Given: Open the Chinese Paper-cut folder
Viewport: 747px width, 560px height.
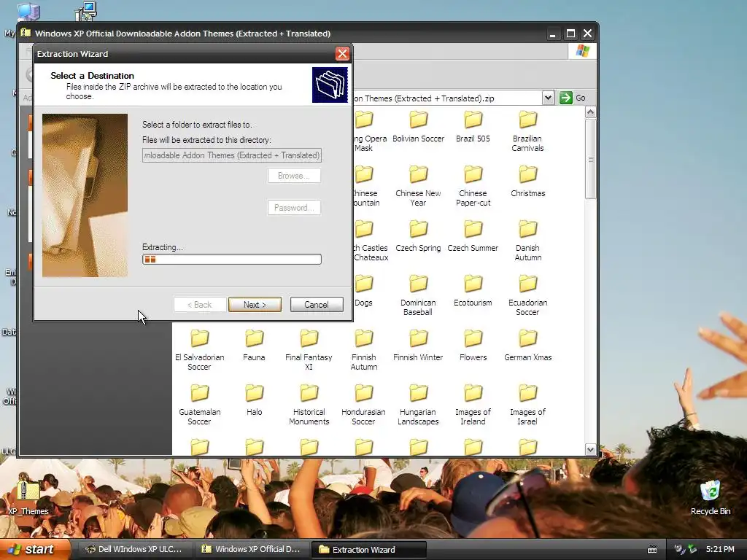Looking at the screenshot, I should click(x=473, y=186).
